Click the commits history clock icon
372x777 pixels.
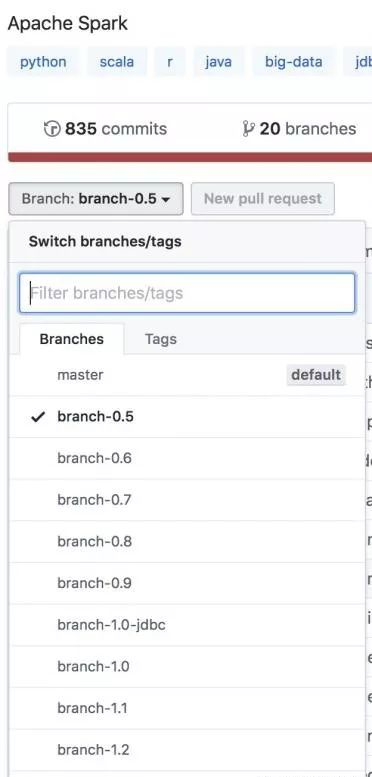(52, 129)
